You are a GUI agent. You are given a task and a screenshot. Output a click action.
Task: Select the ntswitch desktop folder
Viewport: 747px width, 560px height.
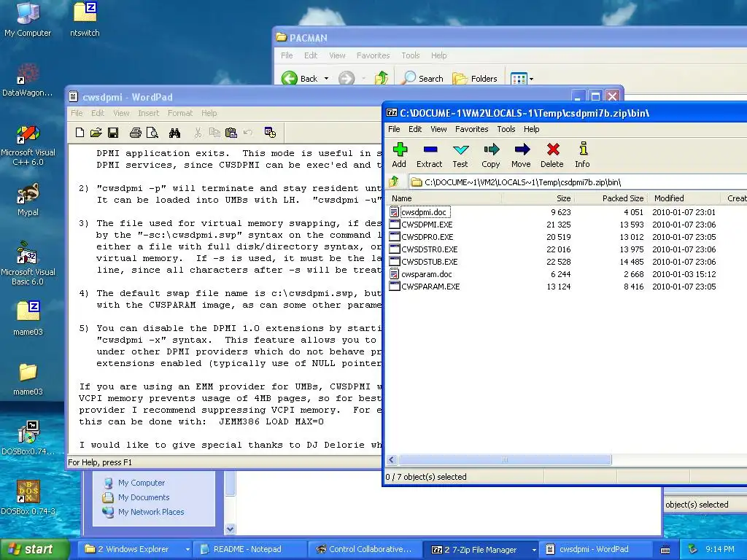[85, 20]
